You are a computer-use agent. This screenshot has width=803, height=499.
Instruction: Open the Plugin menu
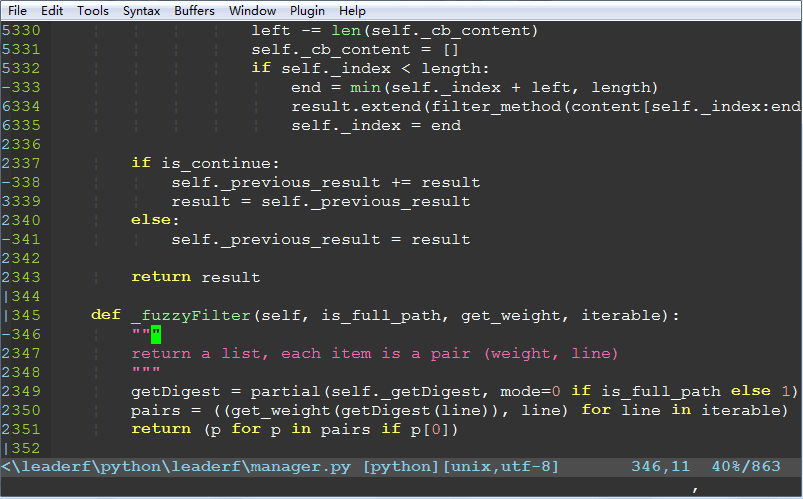click(307, 11)
